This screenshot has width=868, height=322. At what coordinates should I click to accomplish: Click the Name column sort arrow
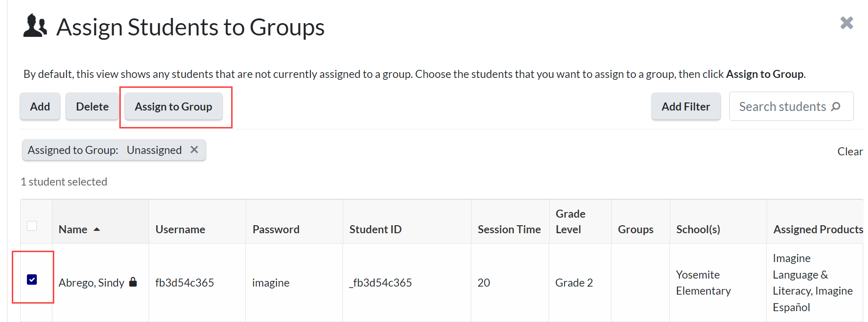tap(97, 229)
